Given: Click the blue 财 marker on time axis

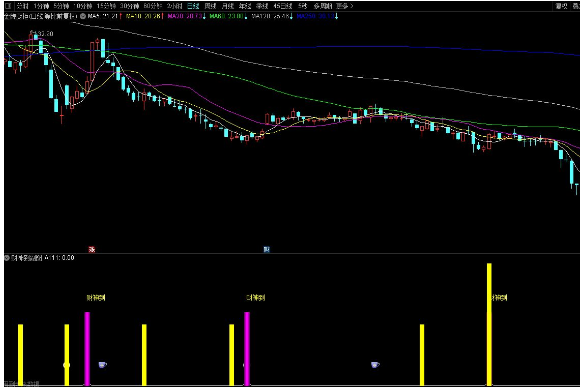Looking at the screenshot, I should click(x=266, y=249).
